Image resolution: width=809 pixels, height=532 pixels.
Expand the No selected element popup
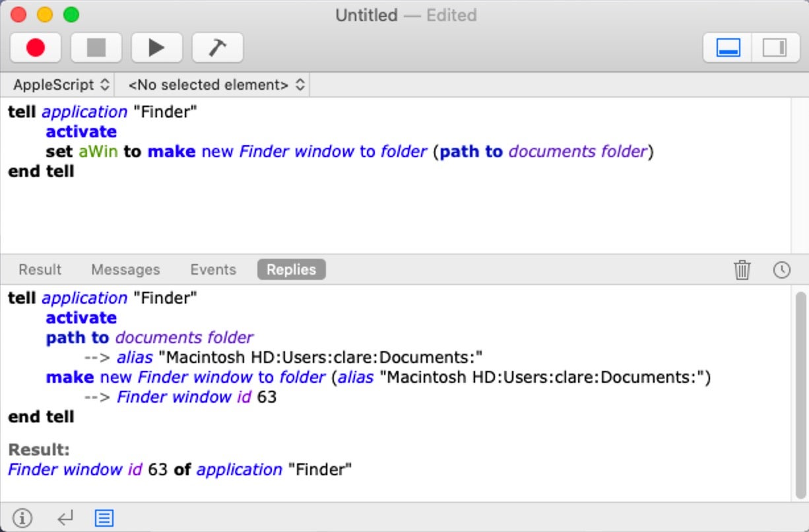[216, 84]
